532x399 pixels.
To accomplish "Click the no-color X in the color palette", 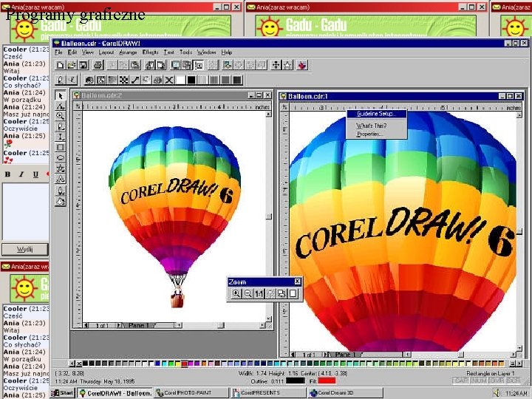I will click(79, 364).
